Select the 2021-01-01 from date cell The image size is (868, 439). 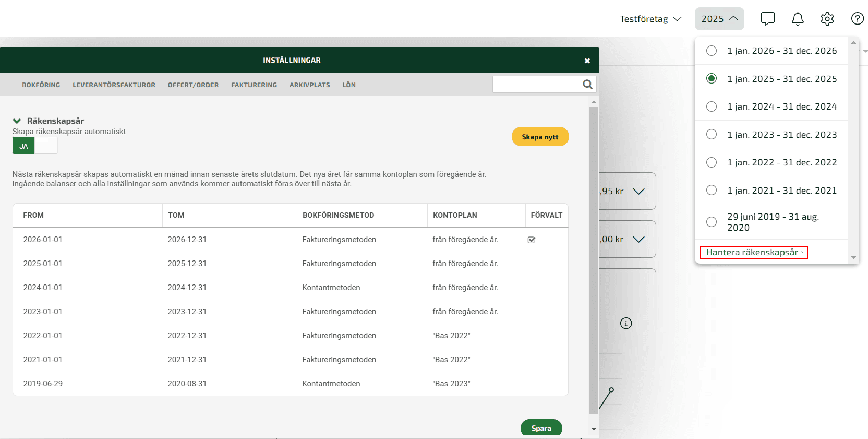(x=43, y=360)
